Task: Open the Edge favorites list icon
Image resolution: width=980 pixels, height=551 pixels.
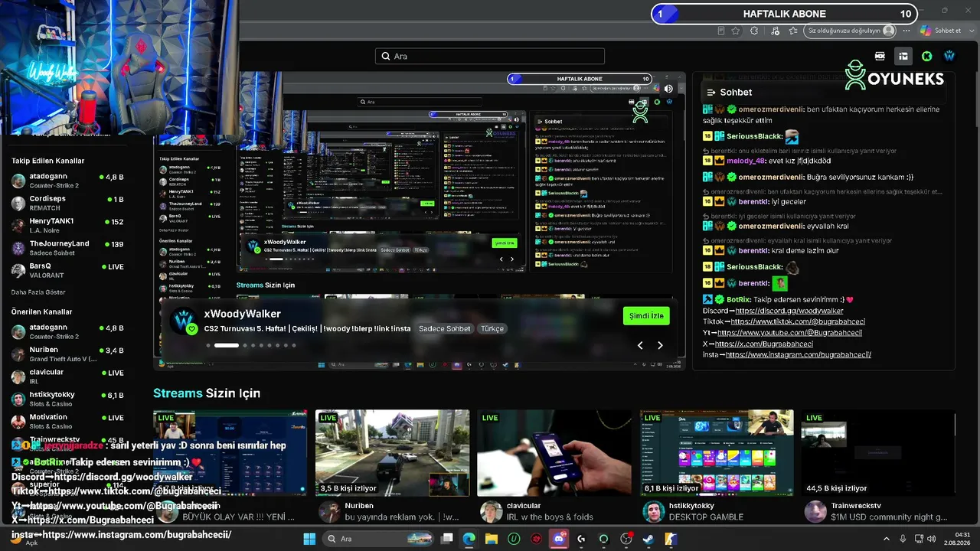Action: (793, 31)
